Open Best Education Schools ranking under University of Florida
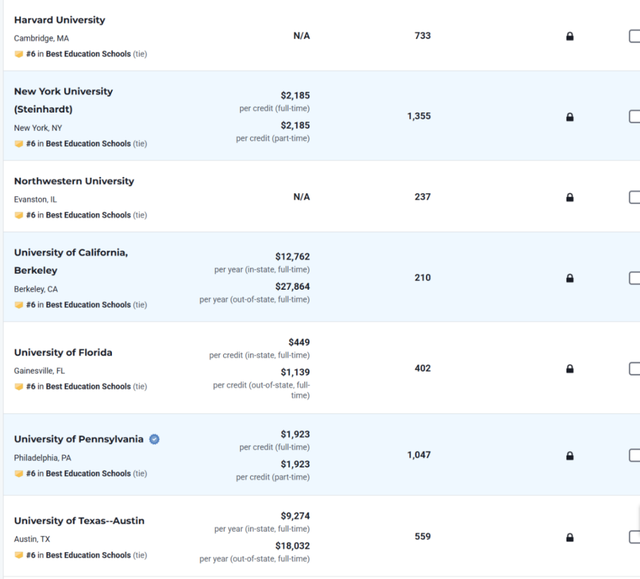 [88, 386]
